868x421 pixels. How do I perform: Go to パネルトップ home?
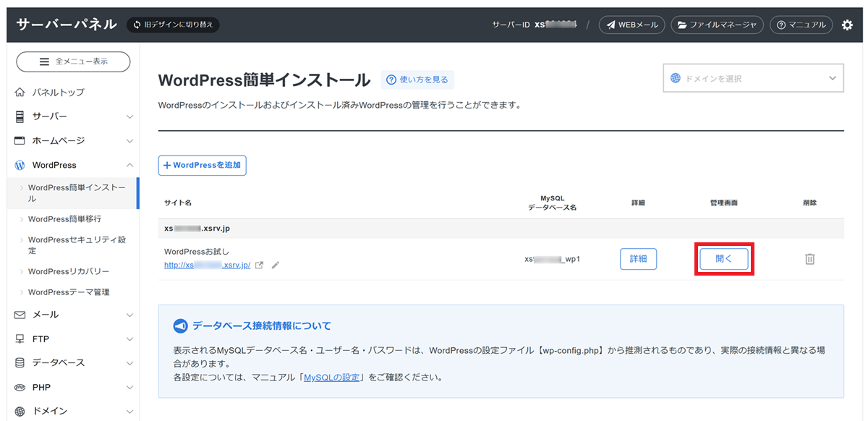(x=58, y=92)
